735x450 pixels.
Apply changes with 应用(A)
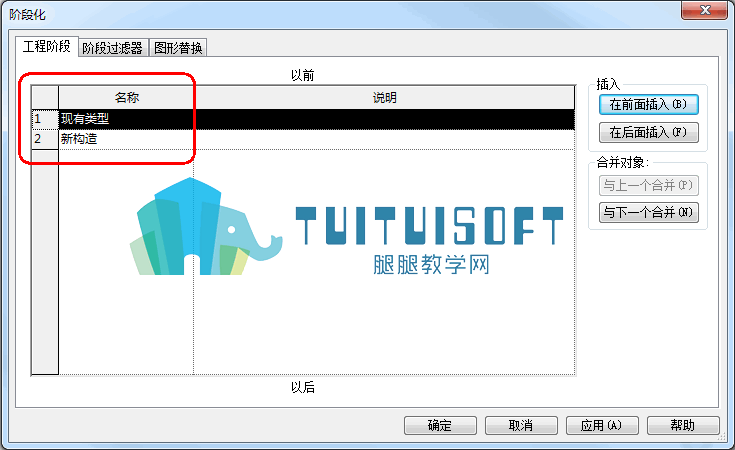pyautogui.click(x=602, y=425)
